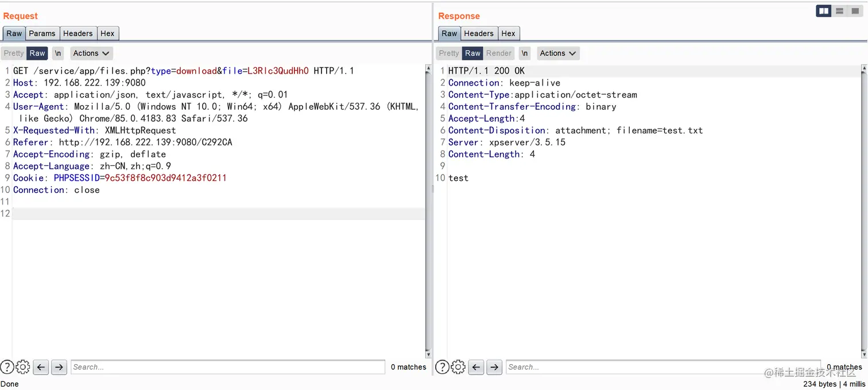The width and height of the screenshot is (868, 390).
Task: Switch Response view to Raw mode
Action: pos(472,53)
